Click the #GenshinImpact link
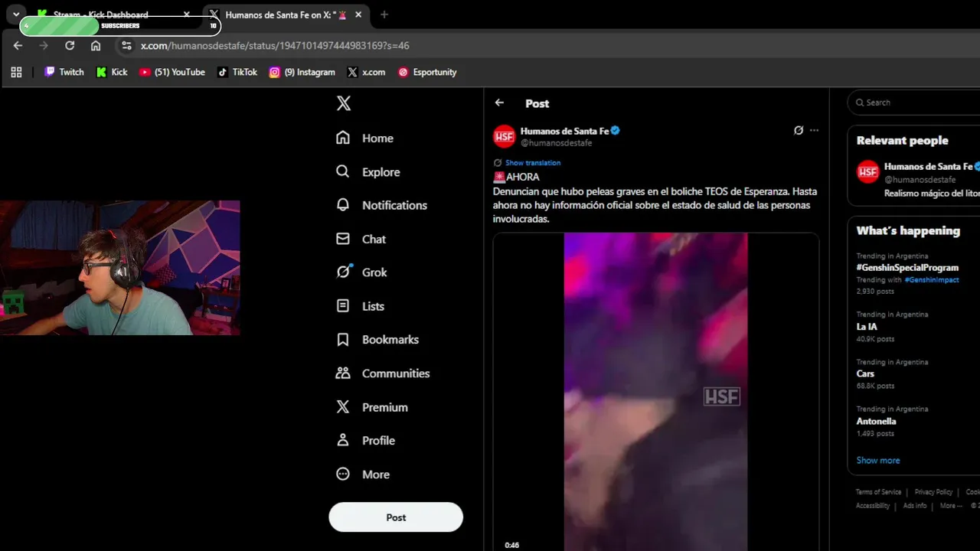The width and height of the screenshot is (980, 551). 932,280
